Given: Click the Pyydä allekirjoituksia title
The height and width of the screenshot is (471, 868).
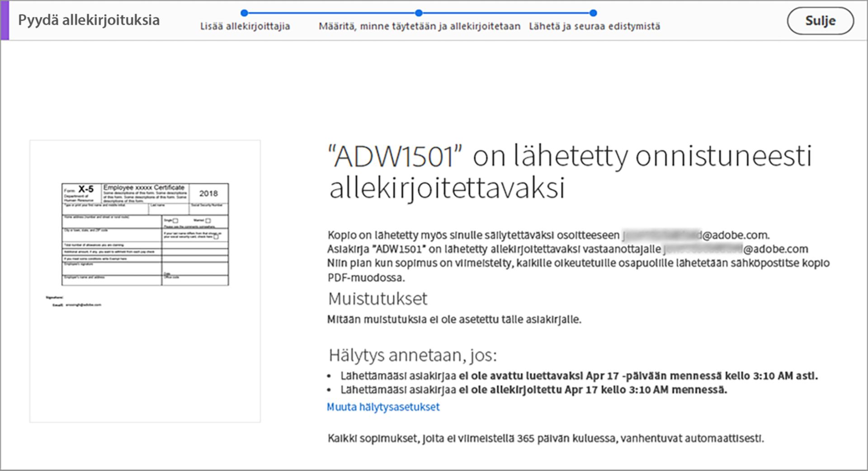Looking at the screenshot, I should pyautogui.click(x=89, y=20).
